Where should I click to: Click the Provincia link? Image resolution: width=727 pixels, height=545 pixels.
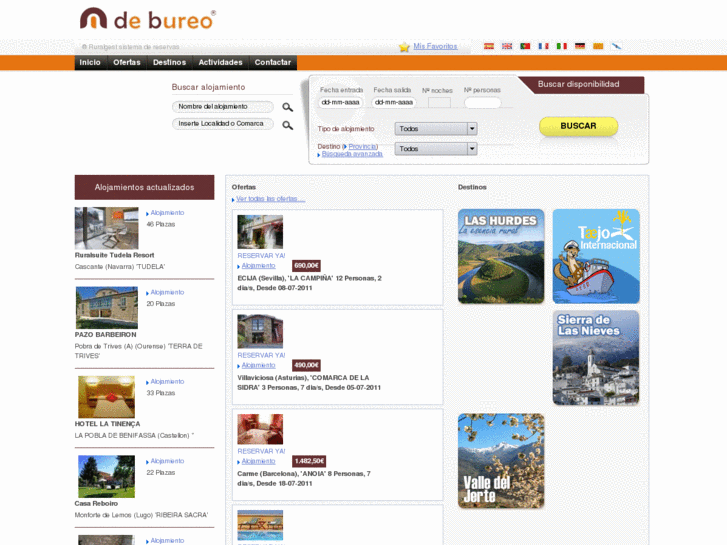click(363, 147)
